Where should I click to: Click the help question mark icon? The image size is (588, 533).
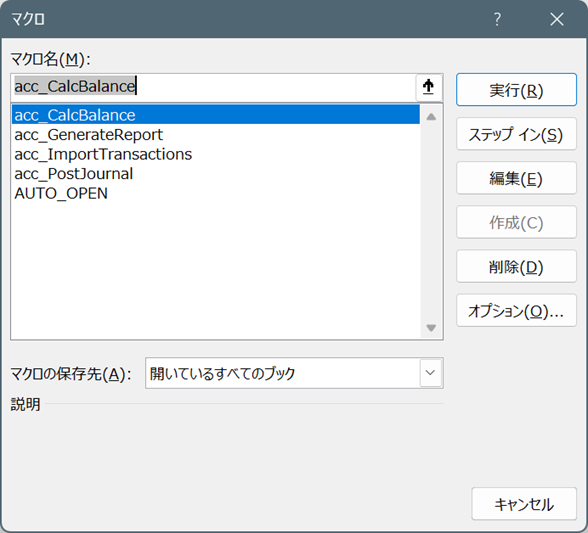tap(497, 19)
